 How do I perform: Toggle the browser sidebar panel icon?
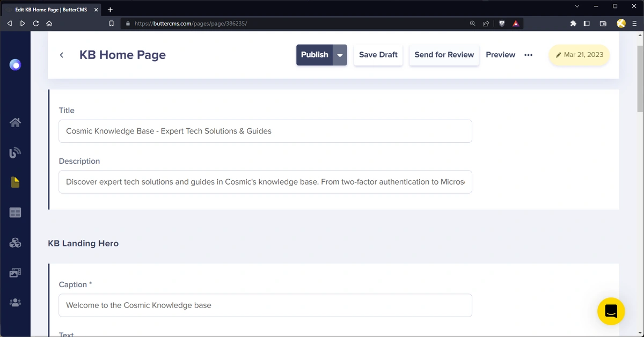point(587,24)
